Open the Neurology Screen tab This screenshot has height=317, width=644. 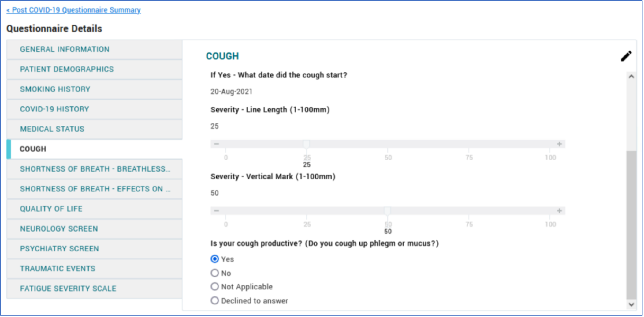[x=59, y=229]
